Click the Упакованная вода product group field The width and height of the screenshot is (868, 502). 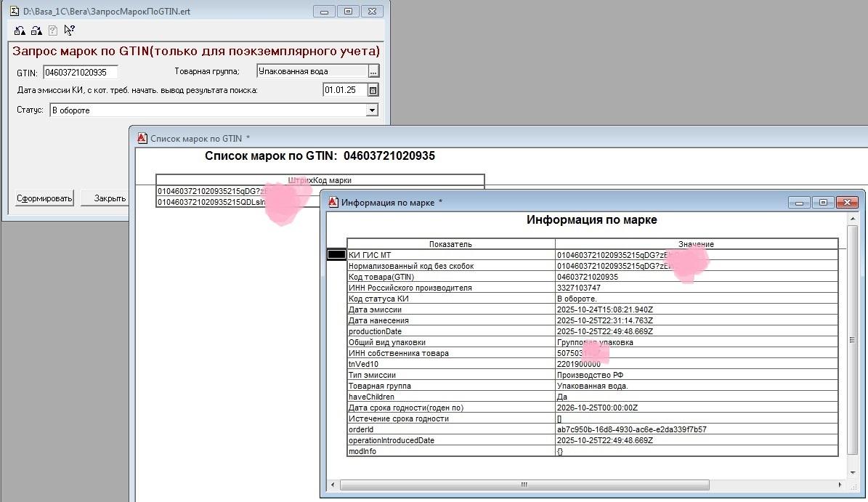pos(312,71)
